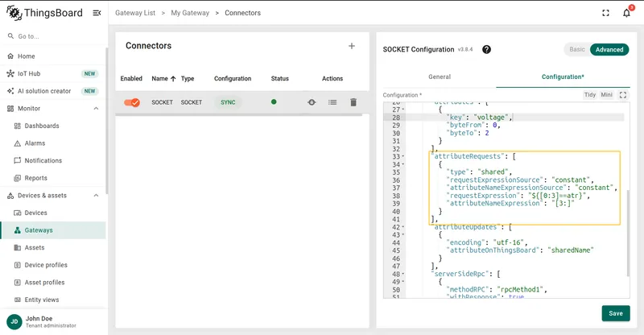Click the AI solution creator icon

(10, 91)
